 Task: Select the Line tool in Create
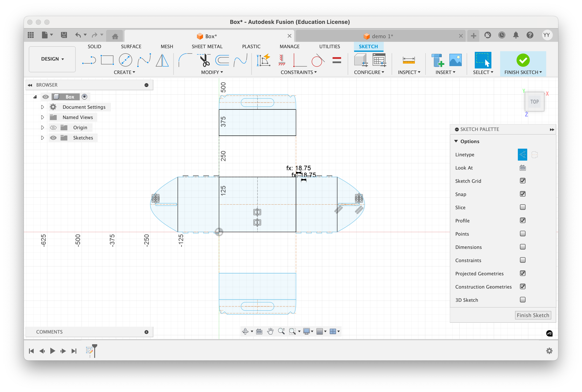pos(89,60)
